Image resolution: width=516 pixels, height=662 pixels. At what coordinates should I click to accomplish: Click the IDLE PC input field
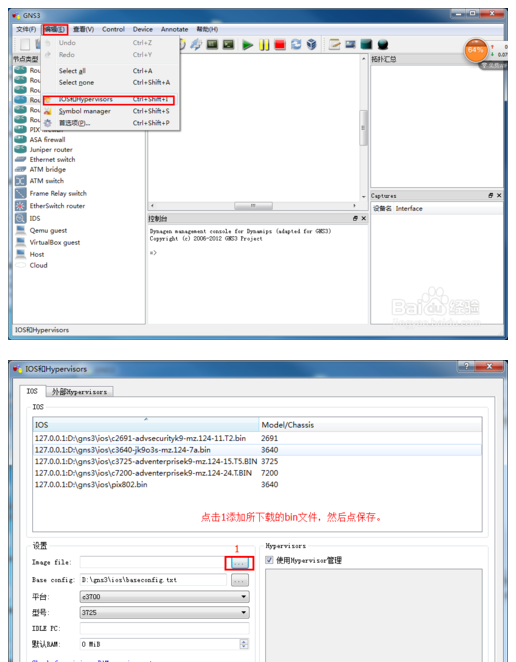(165, 628)
